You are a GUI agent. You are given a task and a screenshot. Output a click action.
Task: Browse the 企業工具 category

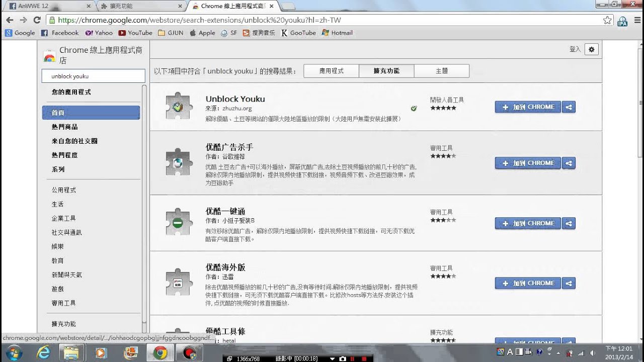(63, 218)
